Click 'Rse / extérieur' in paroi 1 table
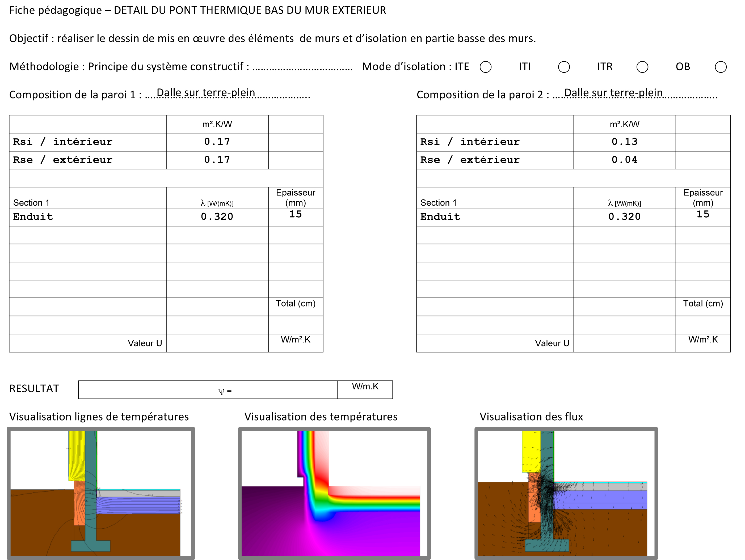This screenshot has height=560, width=745. tap(63, 160)
